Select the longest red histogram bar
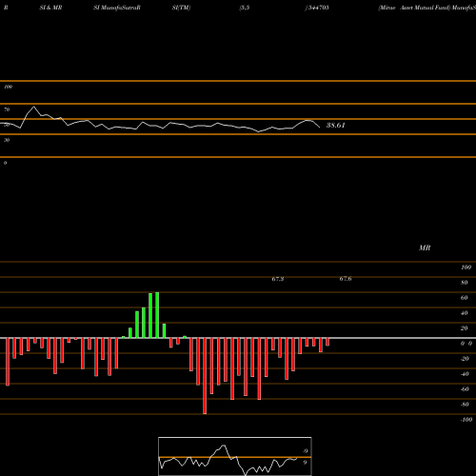This screenshot has height=476, width=476. coord(205,376)
